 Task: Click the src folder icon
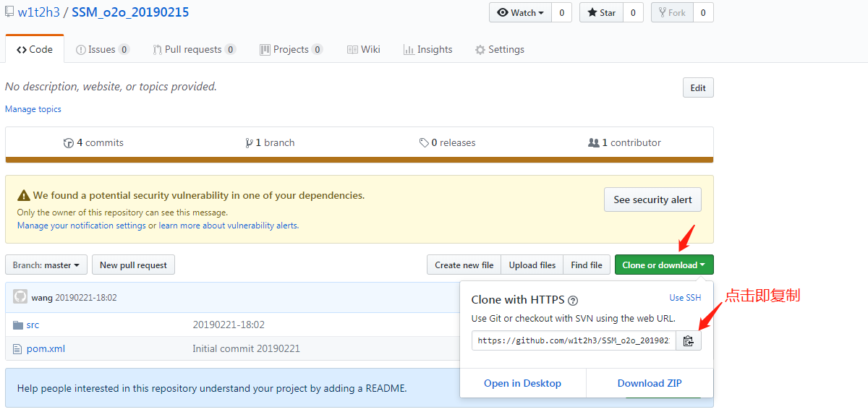point(18,325)
